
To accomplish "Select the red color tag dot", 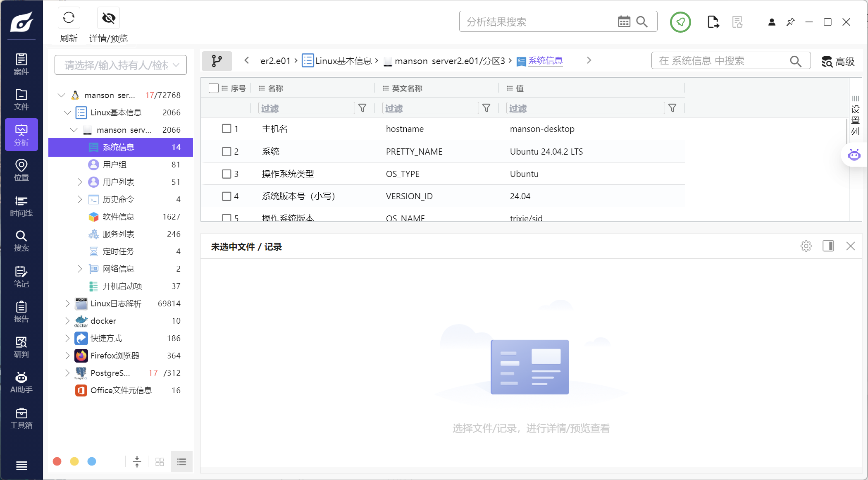I will (x=57, y=461).
